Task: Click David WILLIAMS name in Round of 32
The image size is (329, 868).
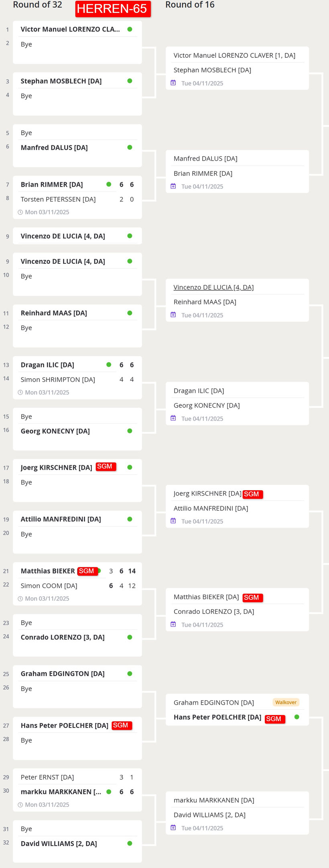Action: pyautogui.click(x=59, y=844)
